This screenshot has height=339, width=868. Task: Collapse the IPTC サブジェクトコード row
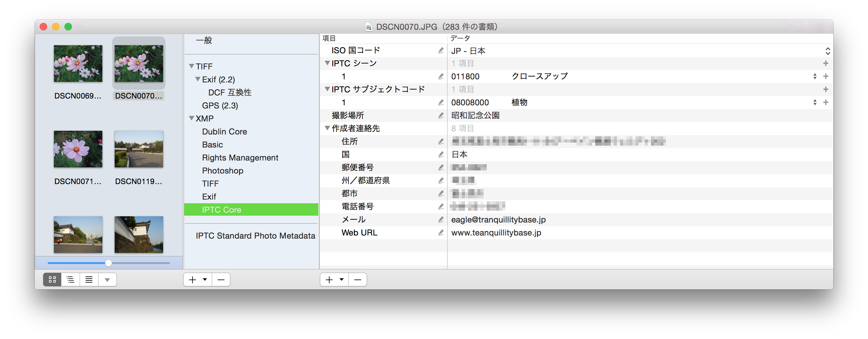click(x=327, y=89)
